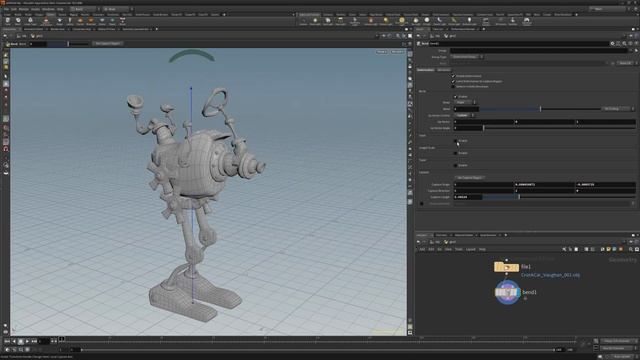The image size is (640, 360).
Task: Click Set Capture Region above the viewport
Action: click(x=108, y=43)
